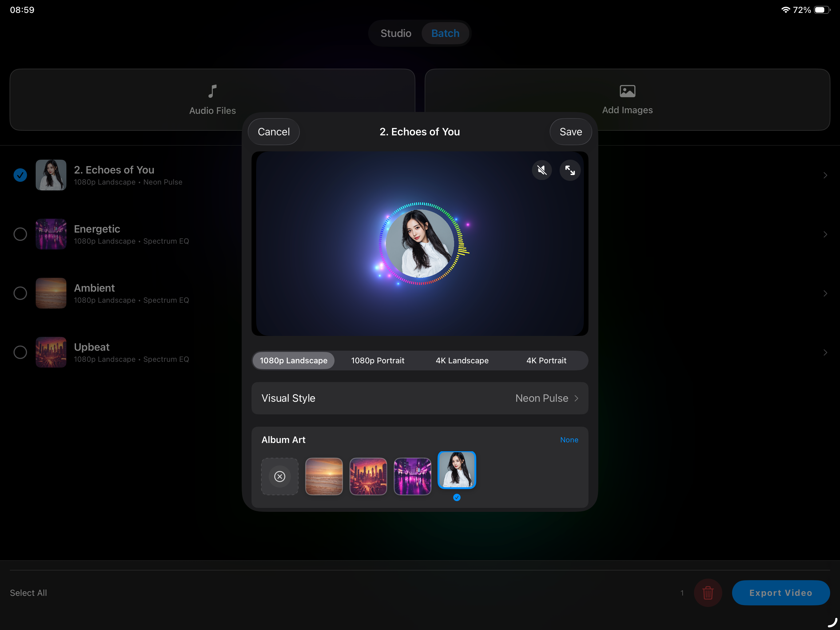Image resolution: width=840 pixels, height=630 pixels.
Task: Click the "Ambient" track title
Action: click(x=94, y=288)
